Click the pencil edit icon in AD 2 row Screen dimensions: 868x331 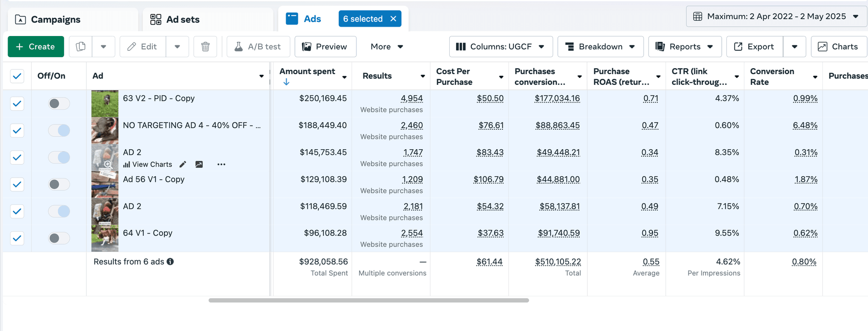(183, 164)
